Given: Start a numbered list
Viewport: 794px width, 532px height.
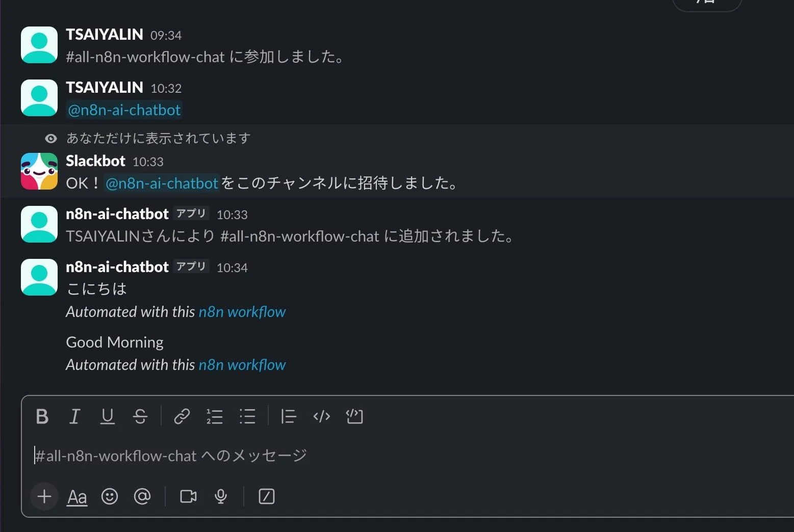Looking at the screenshot, I should click(x=215, y=417).
